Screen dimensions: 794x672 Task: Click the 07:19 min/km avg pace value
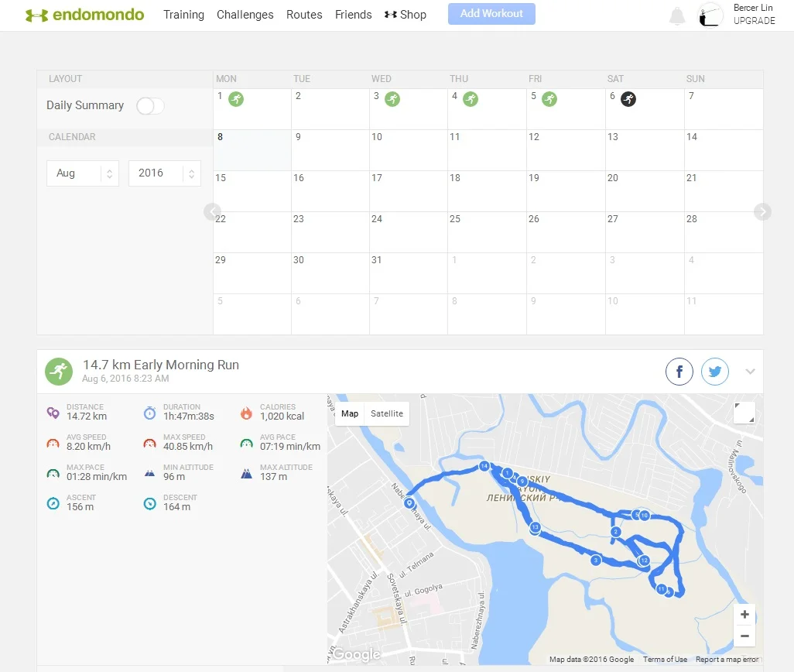[290, 447]
